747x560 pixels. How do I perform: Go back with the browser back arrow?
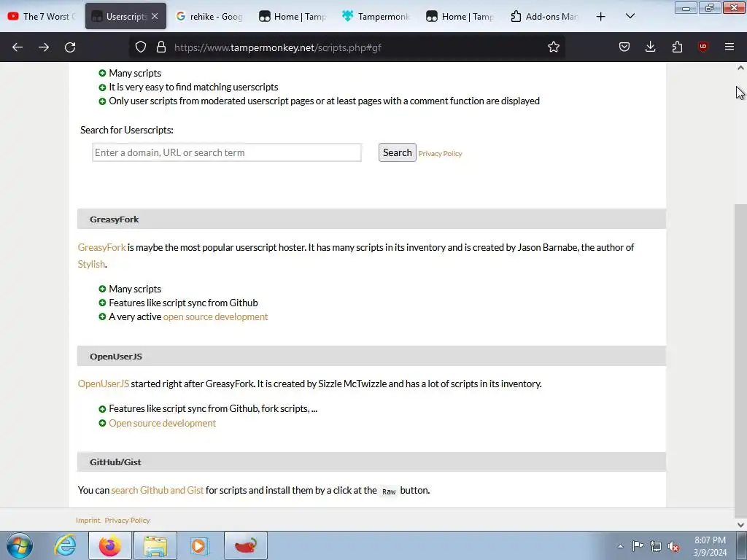click(x=18, y=47)
